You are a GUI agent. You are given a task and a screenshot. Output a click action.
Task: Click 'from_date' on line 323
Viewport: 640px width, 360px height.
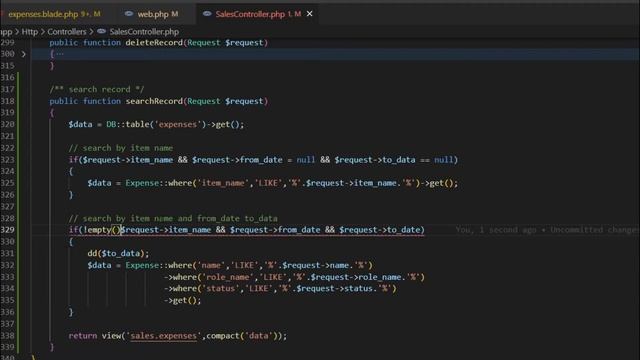click(x=261, y=160)
